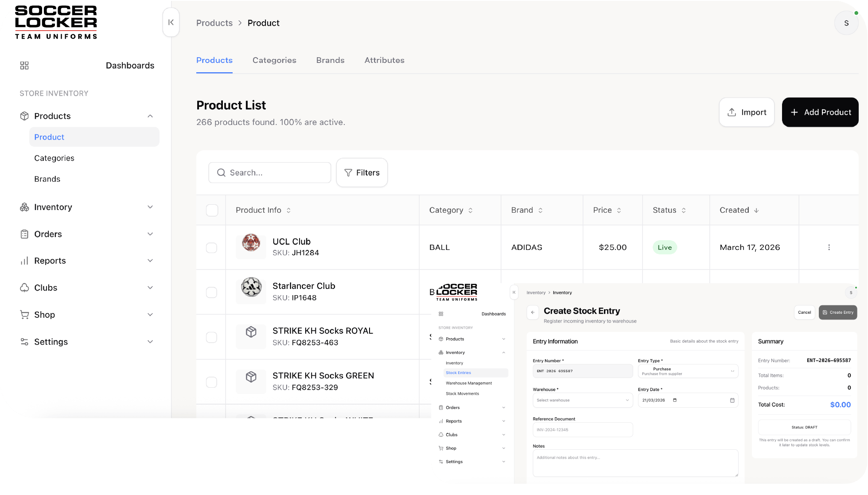Tick the Starlancer Club checkbox
Image resolution: width=868 pixels, height=495 pixels.
tap(212, 292)
